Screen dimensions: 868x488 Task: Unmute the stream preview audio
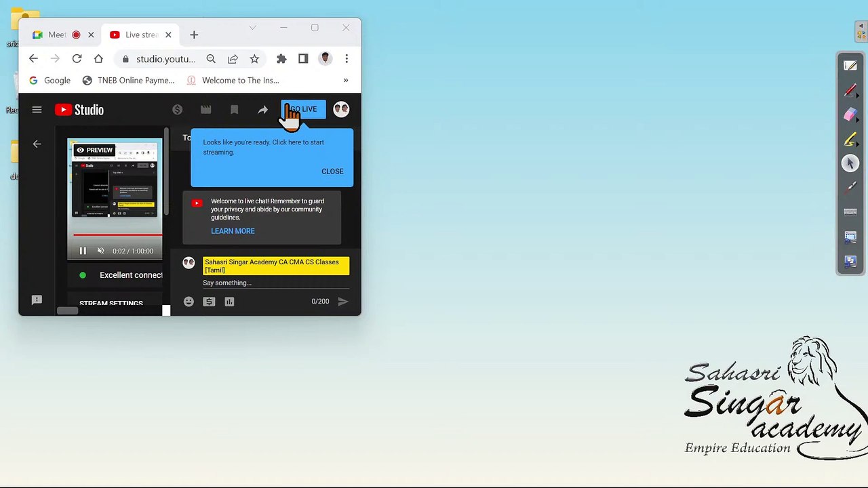(100, 251)
